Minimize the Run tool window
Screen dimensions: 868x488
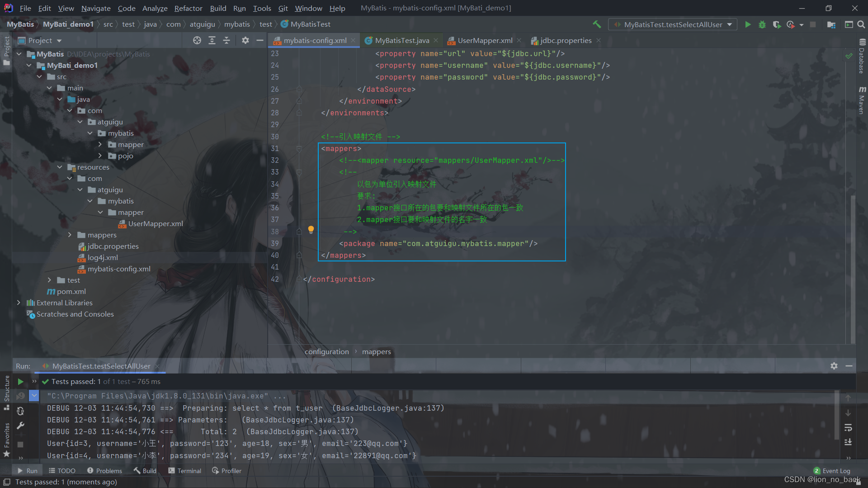coord(849,366)
